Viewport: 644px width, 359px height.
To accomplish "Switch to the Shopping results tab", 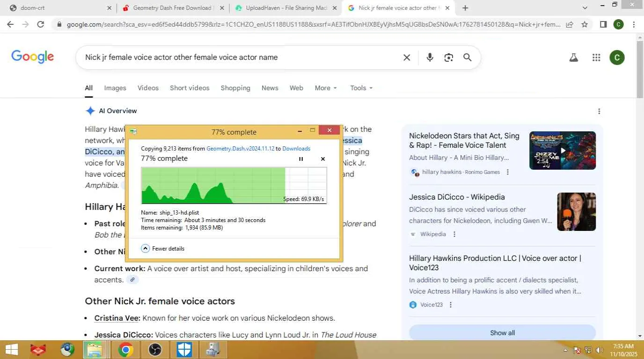I will tap(235, 88).
